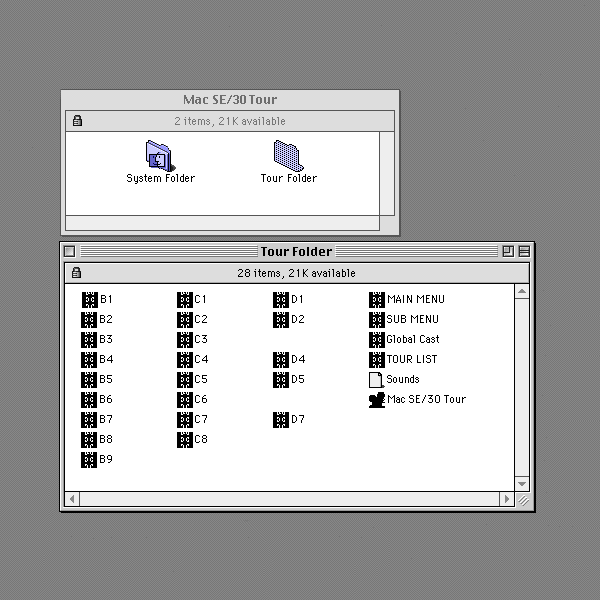This screenshot has width=600, height=600.
Task: Collapse Tour Folder window with windowshade box
Action: click(x=523, y=251)
